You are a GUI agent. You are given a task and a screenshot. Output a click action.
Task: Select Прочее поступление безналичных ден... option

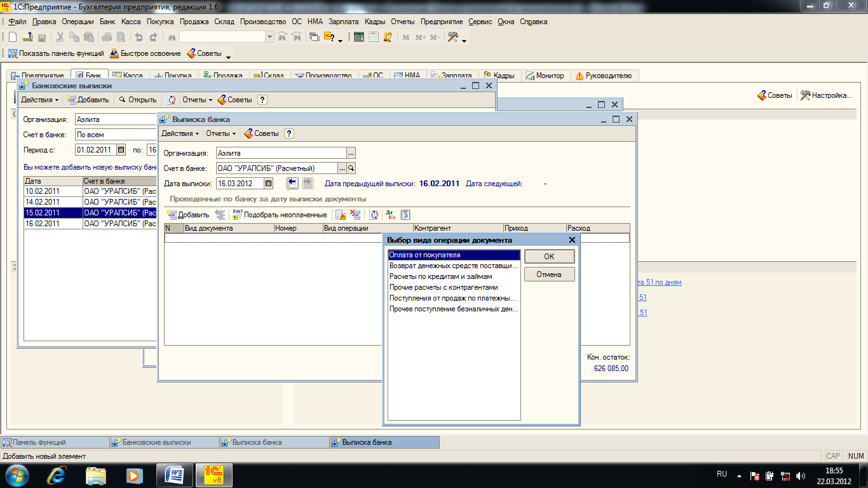click(x=454, y=309)
